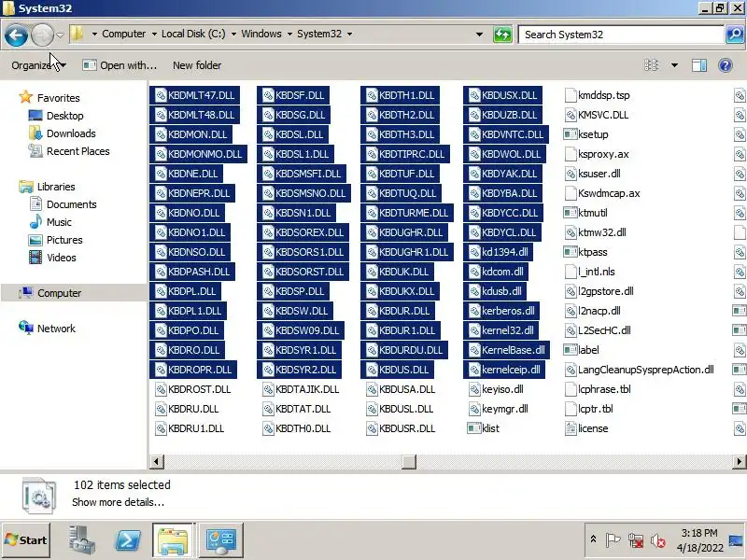Screen dimensions: 747x560
Task: Select the ktmutil application icon
Action: tap(571, 213)
